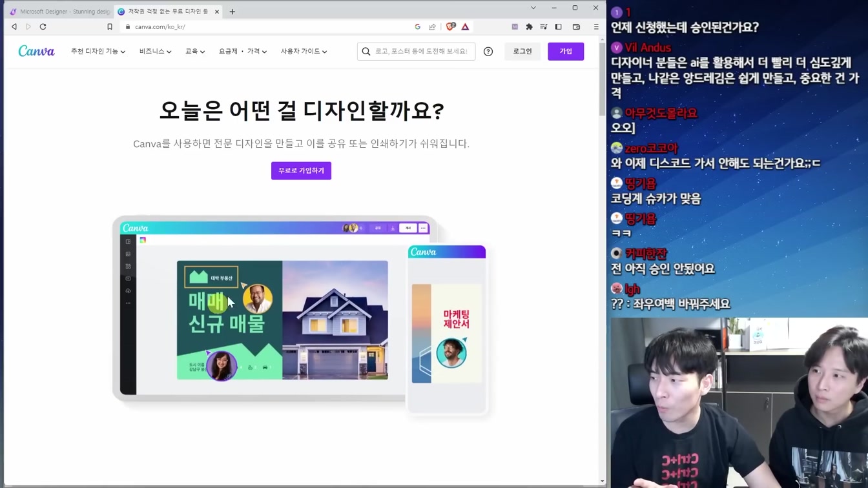This screenshot has width=868, height=488.
Task: Expand the 교육 dropdown menu
Action: click(195, 52)
